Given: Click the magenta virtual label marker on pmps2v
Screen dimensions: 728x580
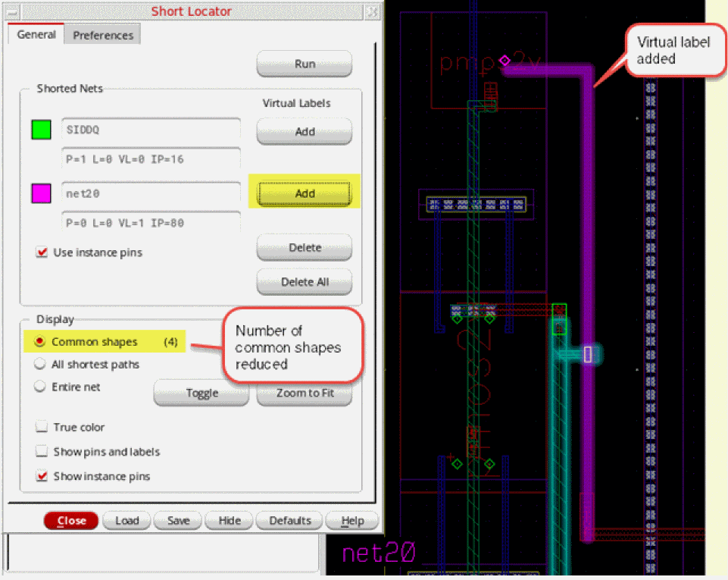Looking at the screenshot, I should click(x=505, y=61).
